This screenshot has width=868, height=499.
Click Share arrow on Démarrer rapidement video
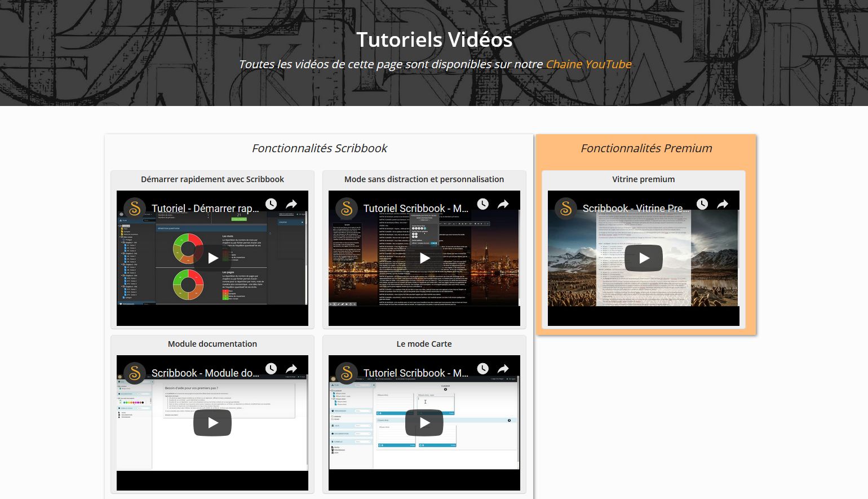[x=291, y=204]
